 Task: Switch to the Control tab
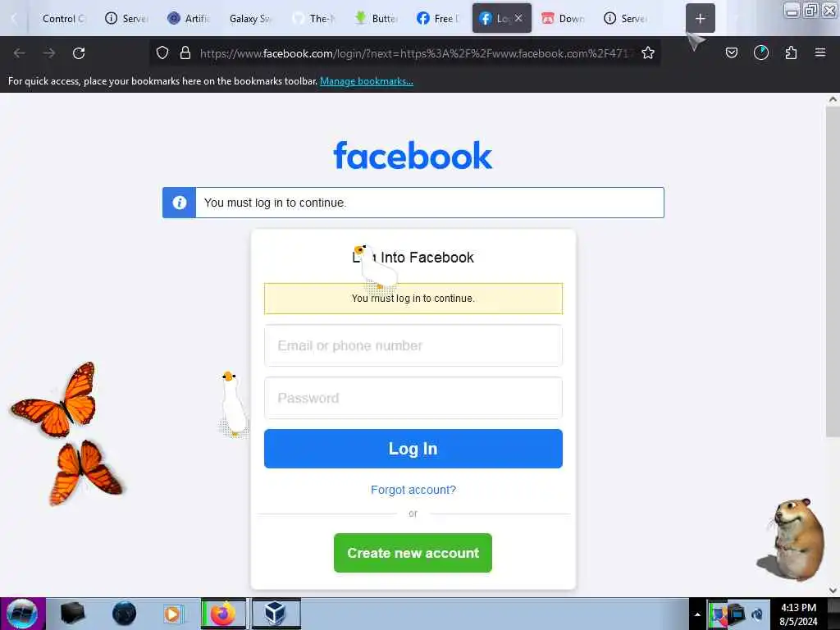click(62, 19)
